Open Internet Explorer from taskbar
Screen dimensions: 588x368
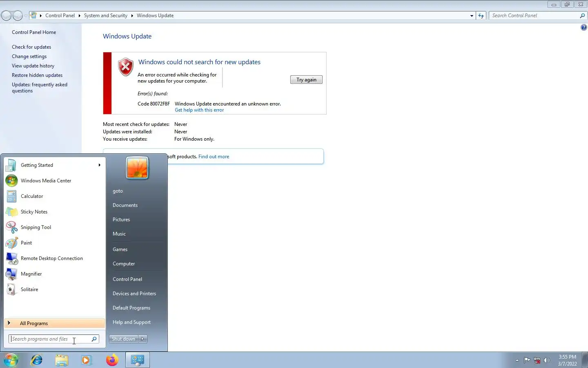pyautogui.click(x=37, y=360)
